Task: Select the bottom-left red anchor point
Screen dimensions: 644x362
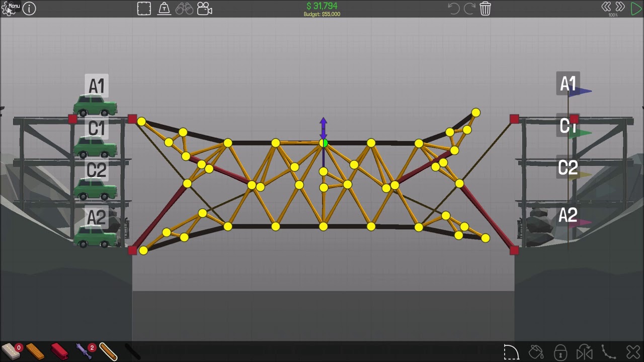Action: coord(132,250)
